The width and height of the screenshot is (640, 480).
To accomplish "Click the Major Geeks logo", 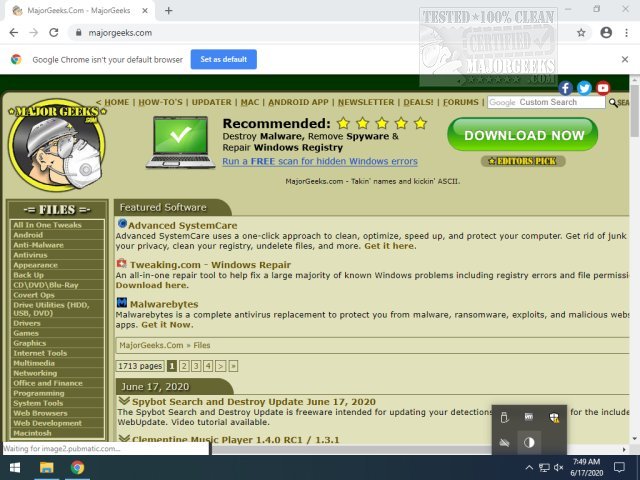I will click(58, 144).
